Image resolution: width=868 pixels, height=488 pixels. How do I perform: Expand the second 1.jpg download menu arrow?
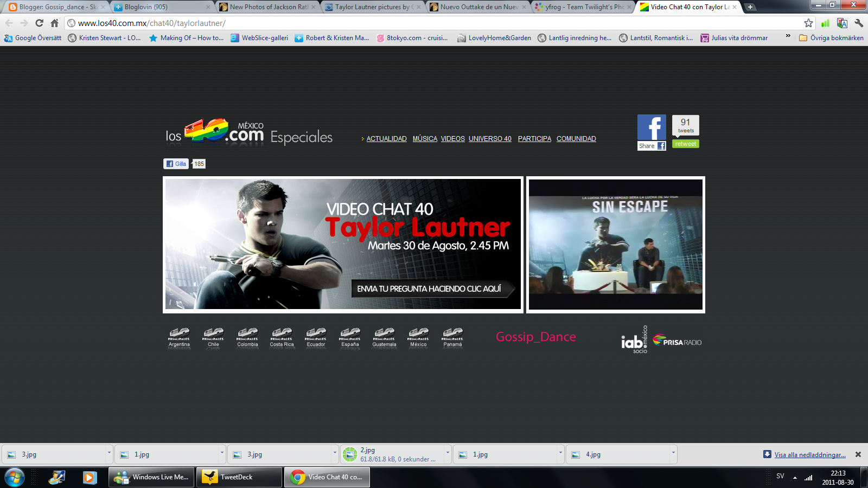coord(560,453)
